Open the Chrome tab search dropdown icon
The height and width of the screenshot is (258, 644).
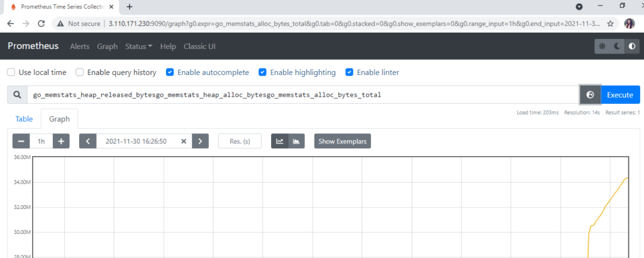tap(579, 6)
